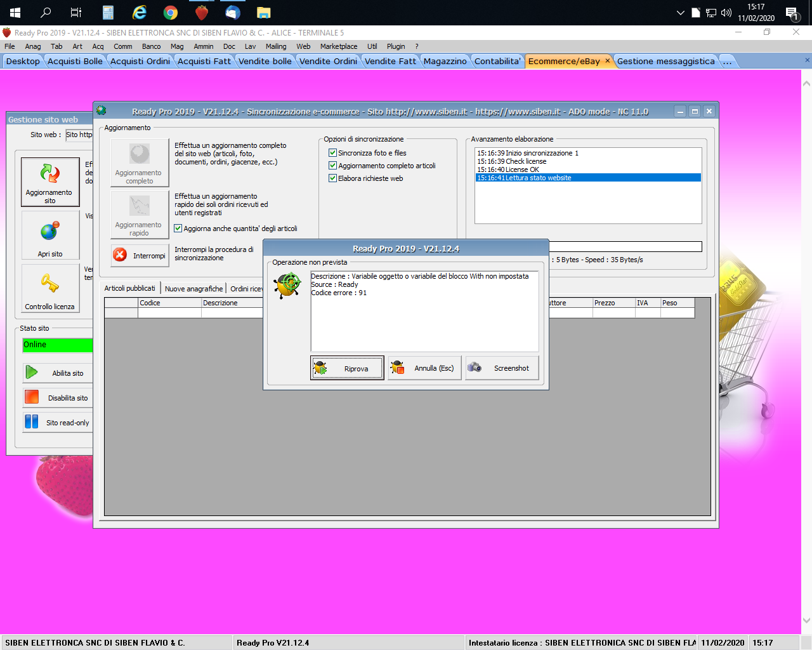Click Abilita sito green play button

[58, 373]
